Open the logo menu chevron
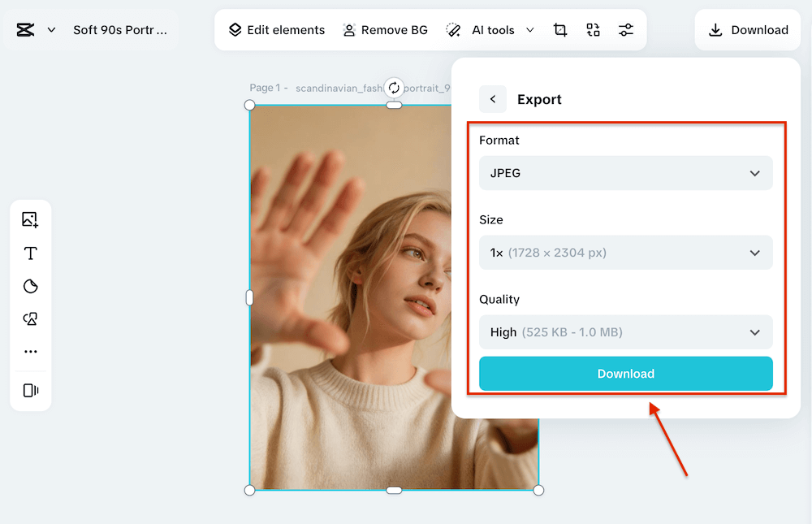 tap(51, 30)
